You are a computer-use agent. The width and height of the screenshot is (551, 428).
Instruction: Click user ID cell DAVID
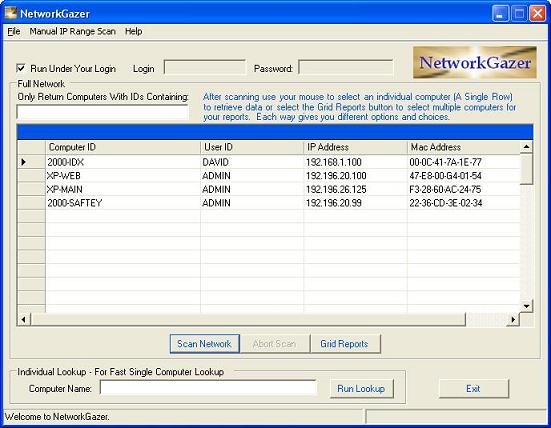[252, 162]
